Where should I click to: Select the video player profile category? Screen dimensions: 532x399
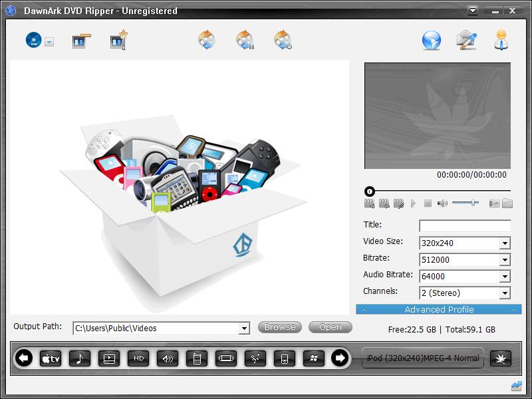pyautogui.click(x=109, y=358)
